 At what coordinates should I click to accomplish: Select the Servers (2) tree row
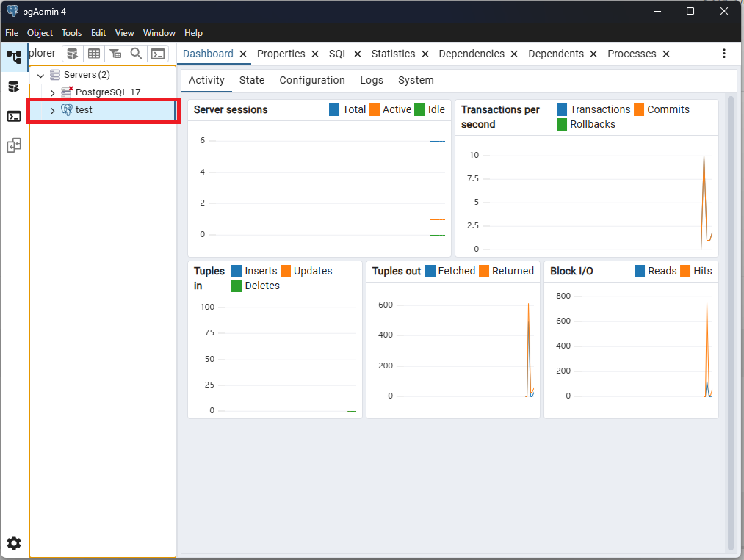pyautogui.click(x=103, y=74)
